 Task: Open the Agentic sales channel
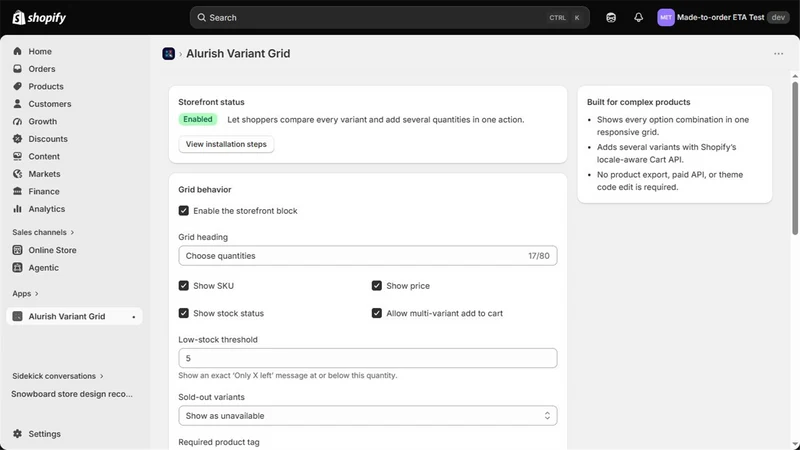tap(74, 267)
